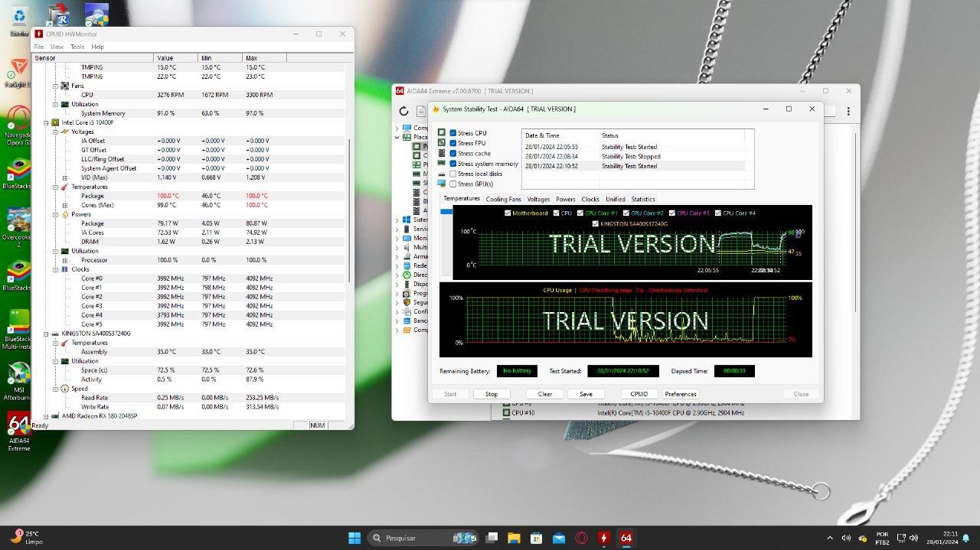
Task: Open Microsoft Store from taskbar
Action: (x=536, y=538)
